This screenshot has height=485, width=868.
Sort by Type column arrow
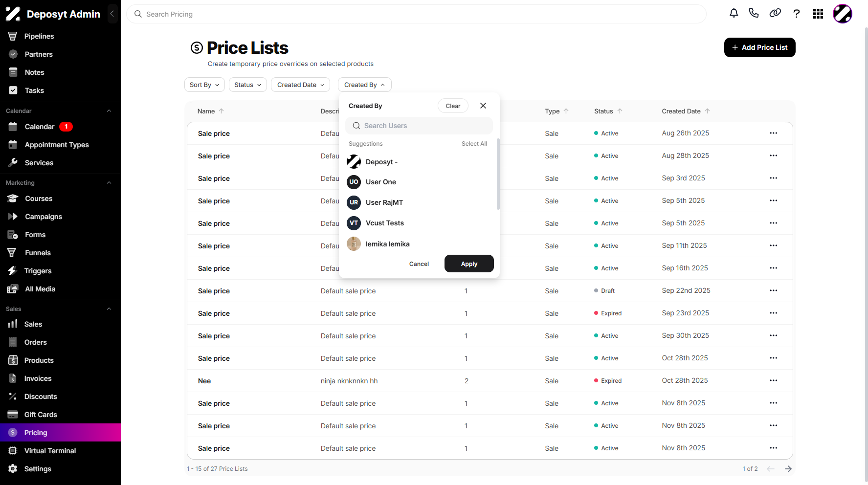[x=566, y=111]
